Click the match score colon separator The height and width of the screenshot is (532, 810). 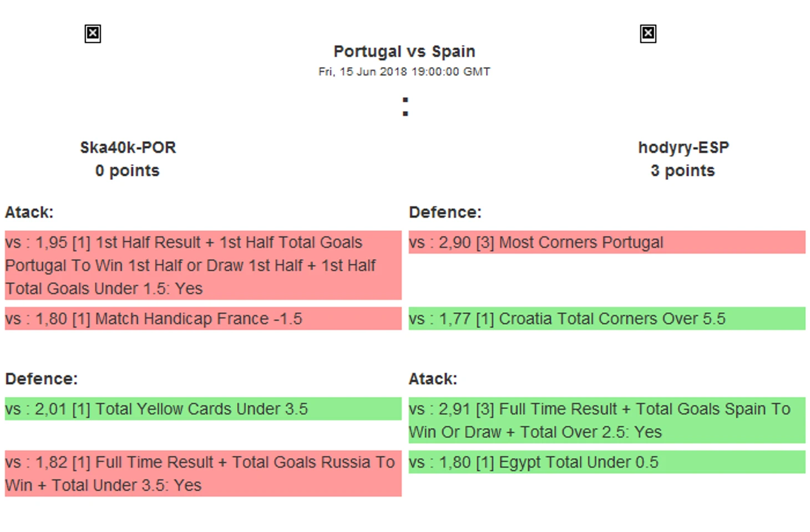coord(405,107)
